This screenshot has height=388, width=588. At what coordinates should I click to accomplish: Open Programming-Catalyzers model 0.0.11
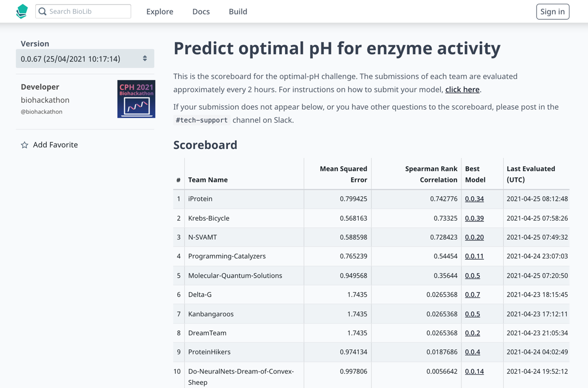click(475, 256)
